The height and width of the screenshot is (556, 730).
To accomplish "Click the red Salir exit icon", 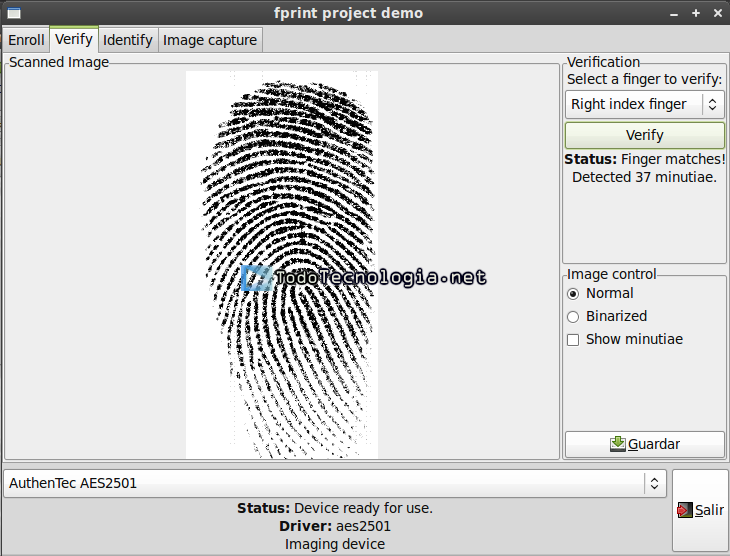I will [x=684, y=510].
